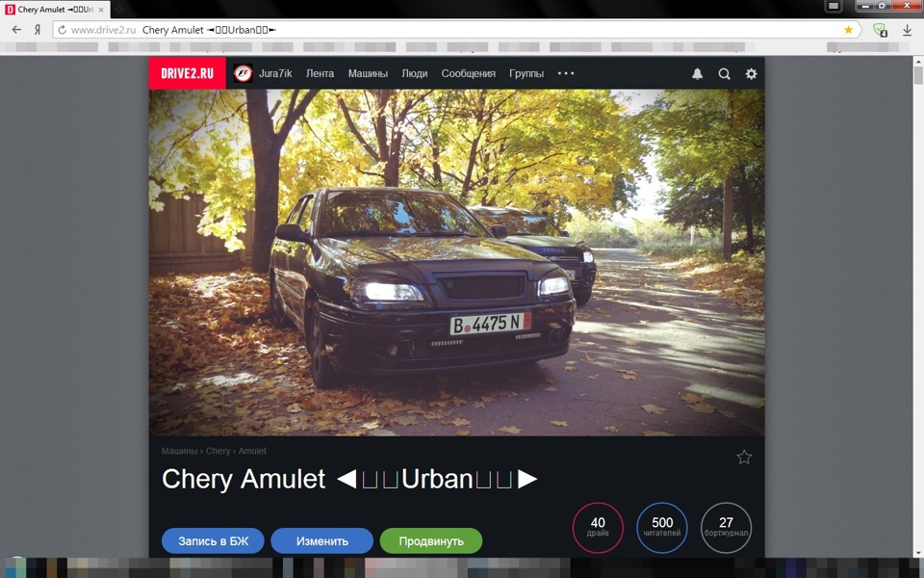The width and height of the screenshot is (924, 578).
Task: Open the 500 читателей counter circle
Action: point(662,527)
